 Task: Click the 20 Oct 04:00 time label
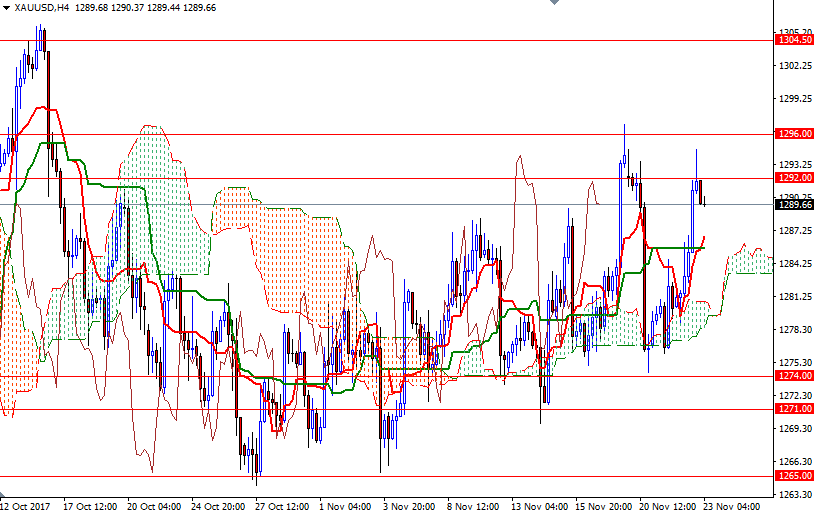tap(155, 506)
